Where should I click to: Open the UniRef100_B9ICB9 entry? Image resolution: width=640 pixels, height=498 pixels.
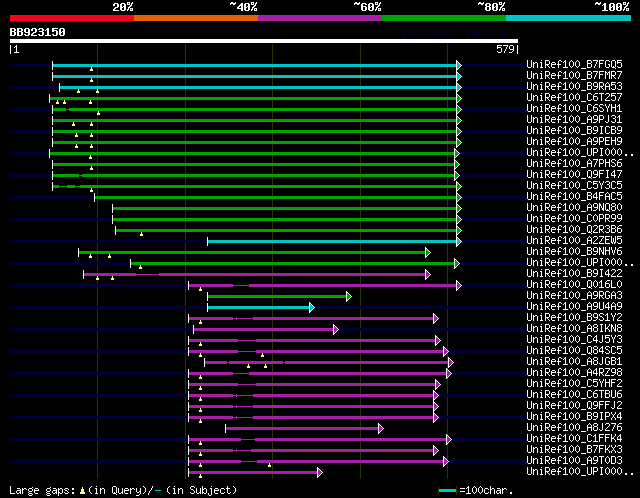(x=574, y=131)
